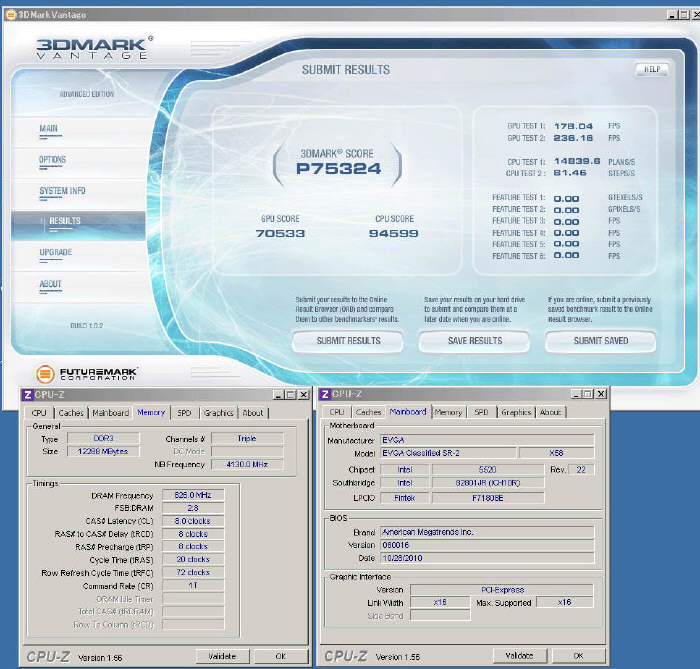Click the memory Type field DDR3
700x669 pixels.
[x=103, y=438]
